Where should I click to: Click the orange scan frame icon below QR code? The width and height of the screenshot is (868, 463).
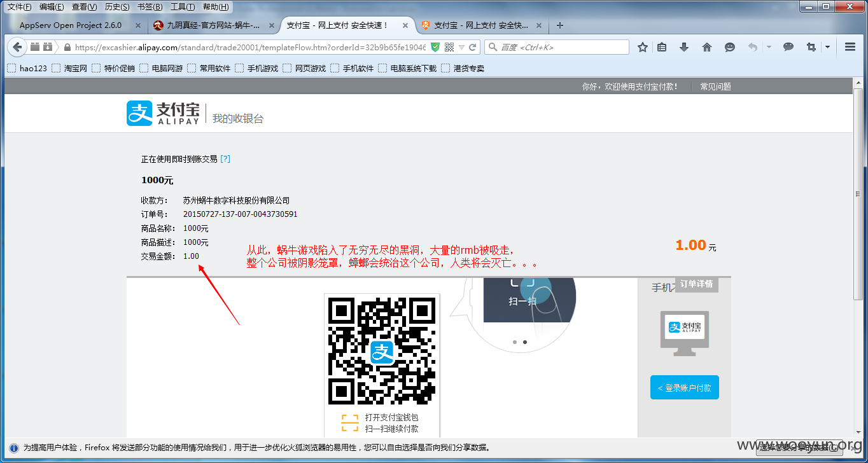click(349, 423)
